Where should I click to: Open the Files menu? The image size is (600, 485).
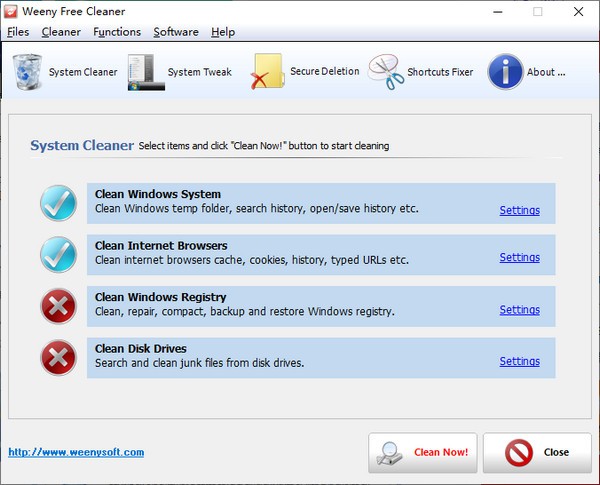[18, 32]
